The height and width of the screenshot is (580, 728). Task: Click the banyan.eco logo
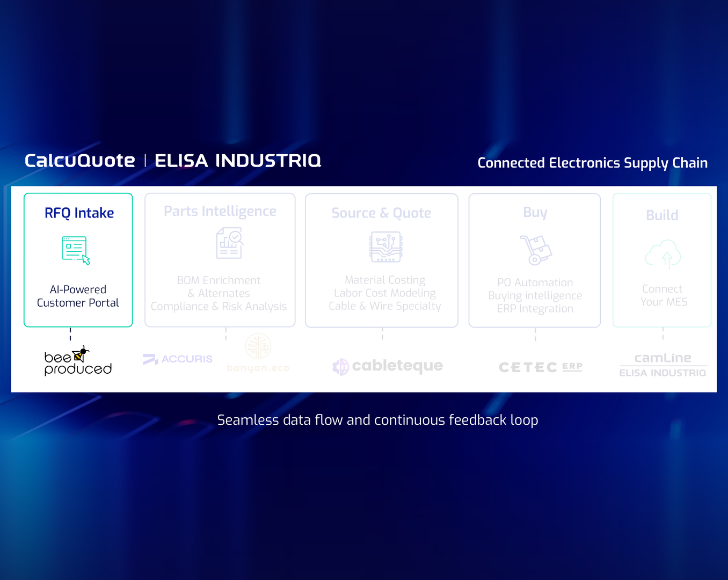258,353
